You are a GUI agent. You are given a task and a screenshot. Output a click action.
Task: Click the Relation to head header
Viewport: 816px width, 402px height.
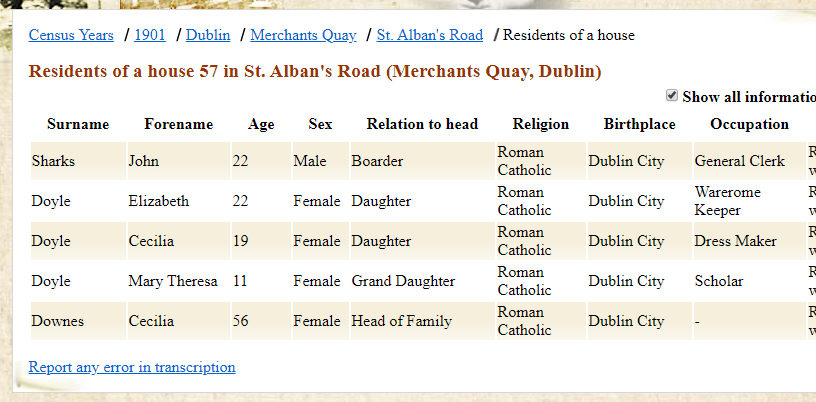(422, 124)
